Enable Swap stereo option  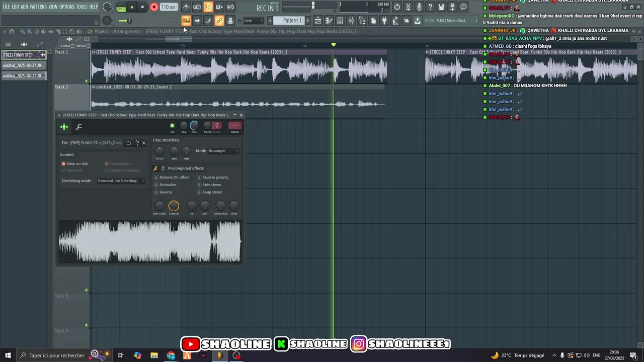coord(210,192)
